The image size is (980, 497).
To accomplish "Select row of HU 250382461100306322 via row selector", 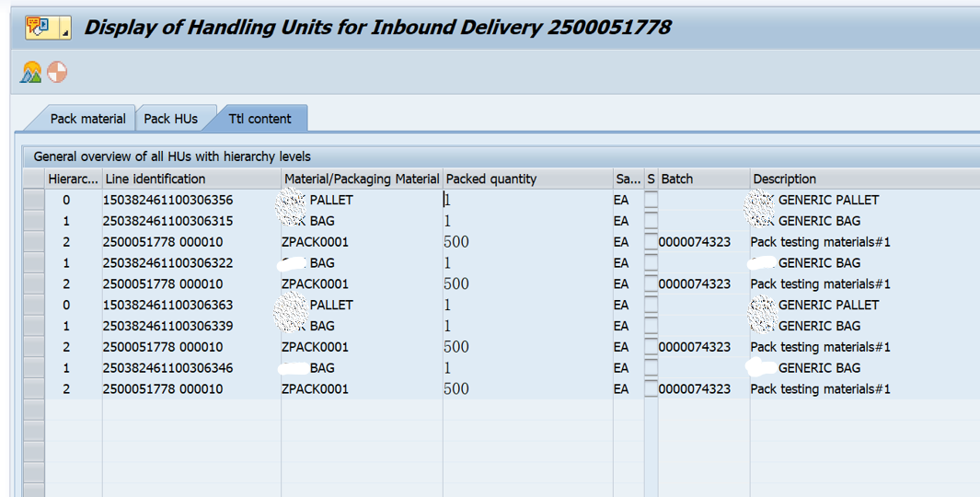I will pos(34,262).
